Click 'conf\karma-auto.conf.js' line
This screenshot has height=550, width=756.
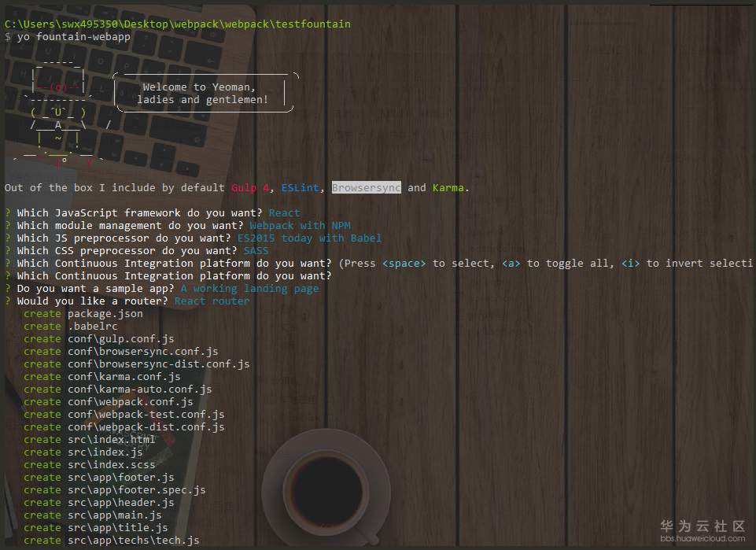click(140, 389)
